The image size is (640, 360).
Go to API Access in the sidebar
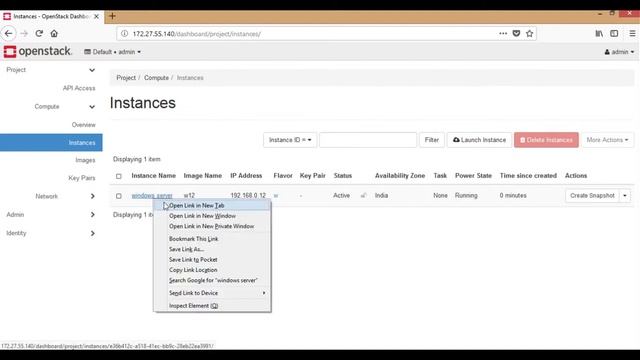pyautogui.click(x=79, y=88)
